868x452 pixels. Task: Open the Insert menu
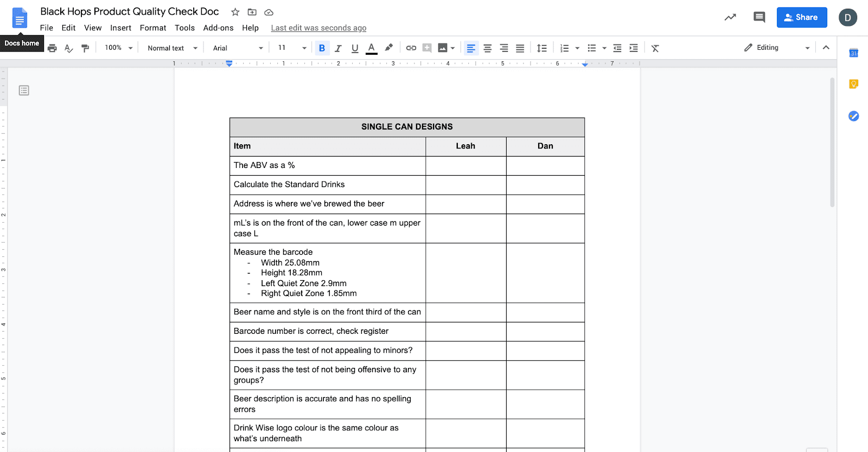120,28
